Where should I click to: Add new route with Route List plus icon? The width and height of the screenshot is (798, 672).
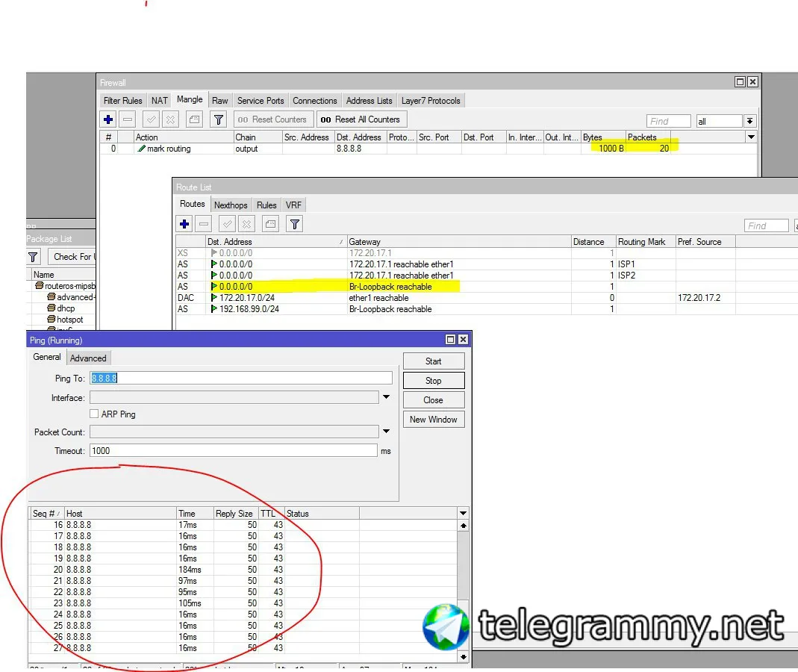pyautogui.click(x=184, y=224)
